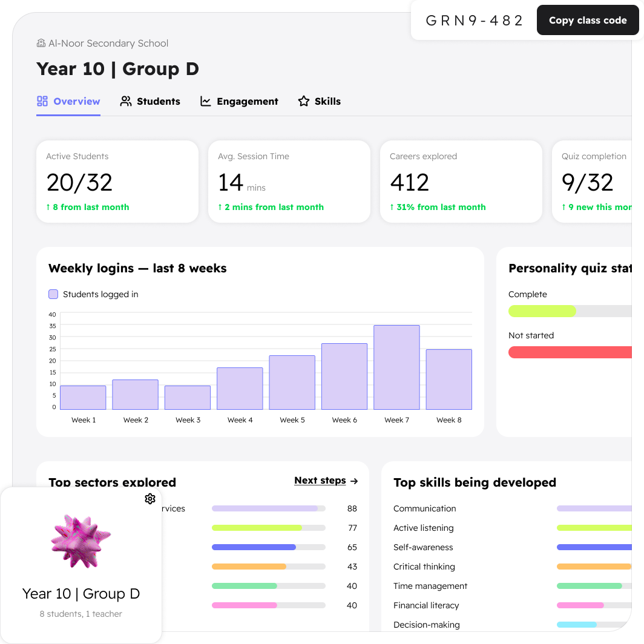The image size is (644, 644).
Task: Click the Week 2 bar
Action: tap(135, 395)
